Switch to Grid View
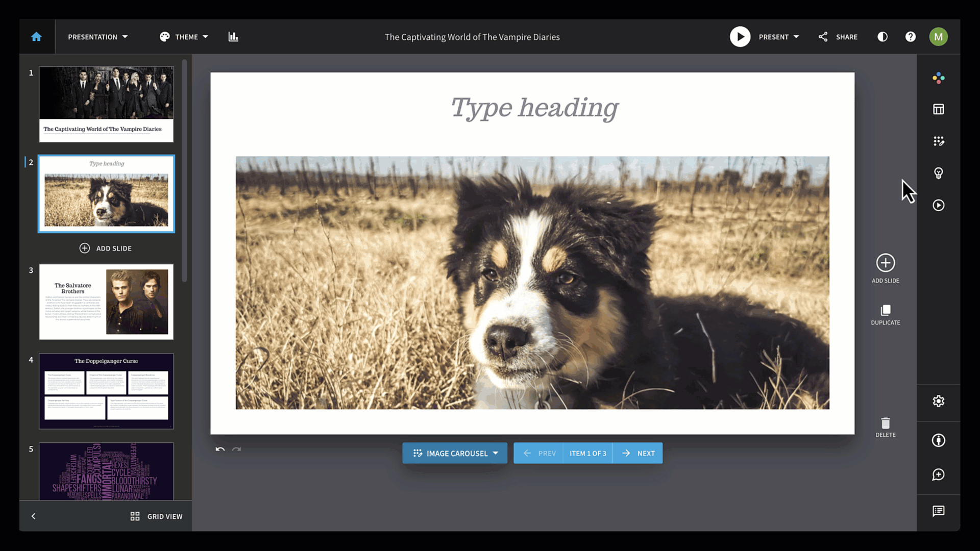Image resolution: width=980 pixels, height=551 pixels. pyautogui.click(x=156, y=516)
